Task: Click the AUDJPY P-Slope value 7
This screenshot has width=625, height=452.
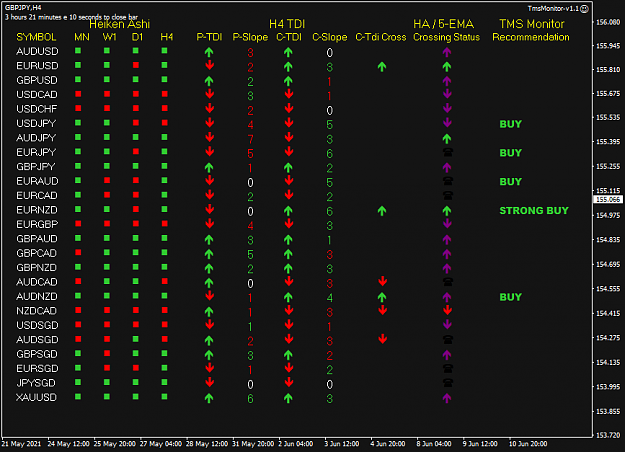Action: (x=250, y=139)
